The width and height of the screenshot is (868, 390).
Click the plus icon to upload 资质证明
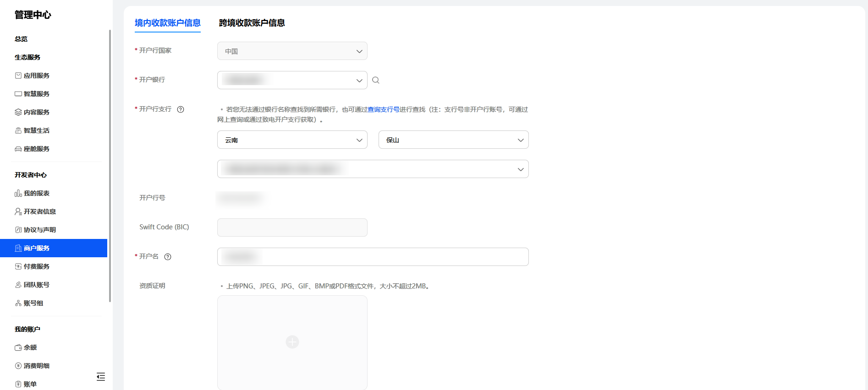(292, 342)
